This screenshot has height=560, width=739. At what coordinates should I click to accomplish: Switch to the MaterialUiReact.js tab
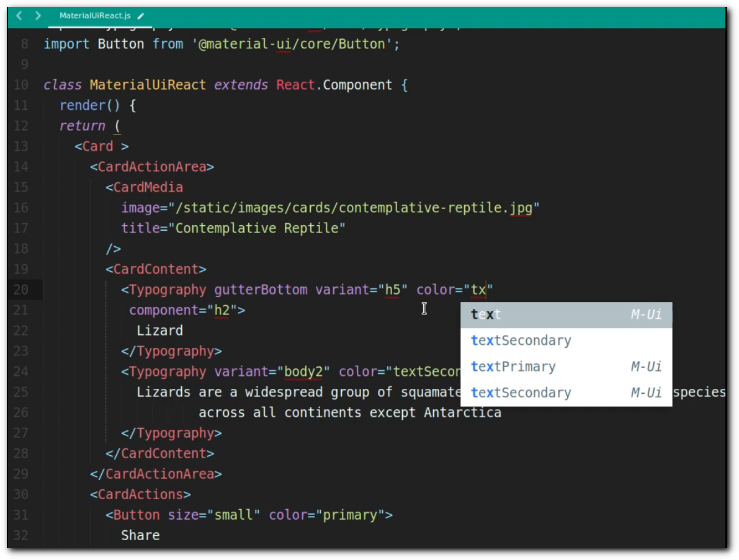95,16
